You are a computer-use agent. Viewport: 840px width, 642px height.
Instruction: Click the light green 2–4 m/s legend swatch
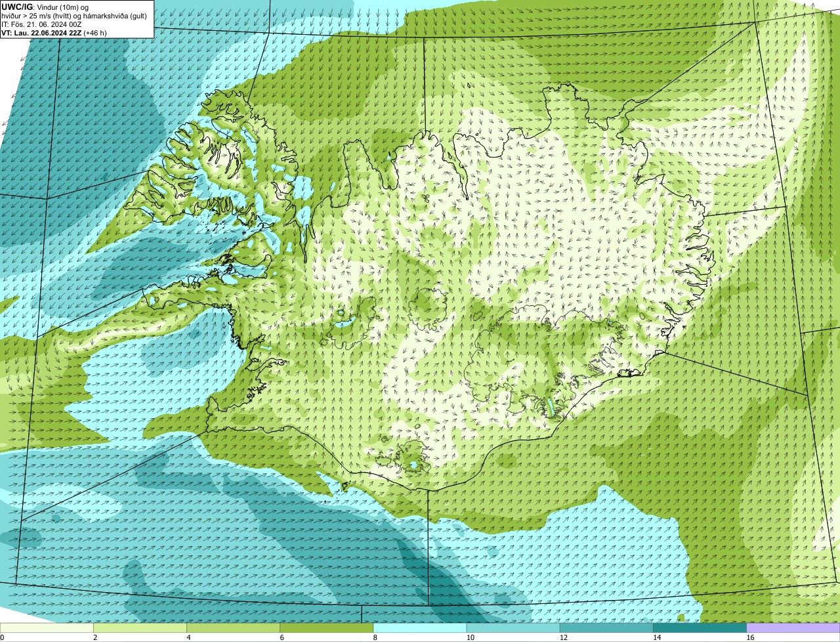pyautogui.click(x=140, y=628)
